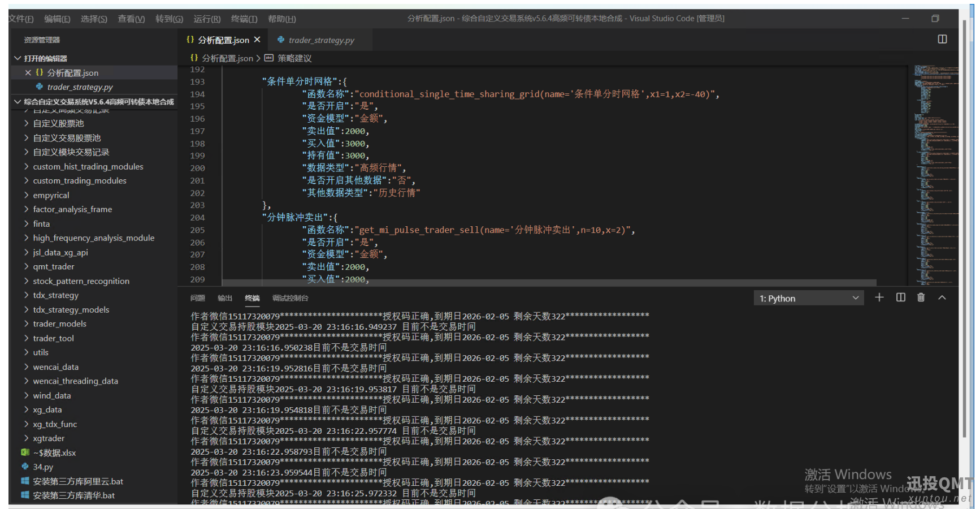Switch to the trader_strategy.py editor tab
This screenshot has height=509, width=980.
point(321,40)
